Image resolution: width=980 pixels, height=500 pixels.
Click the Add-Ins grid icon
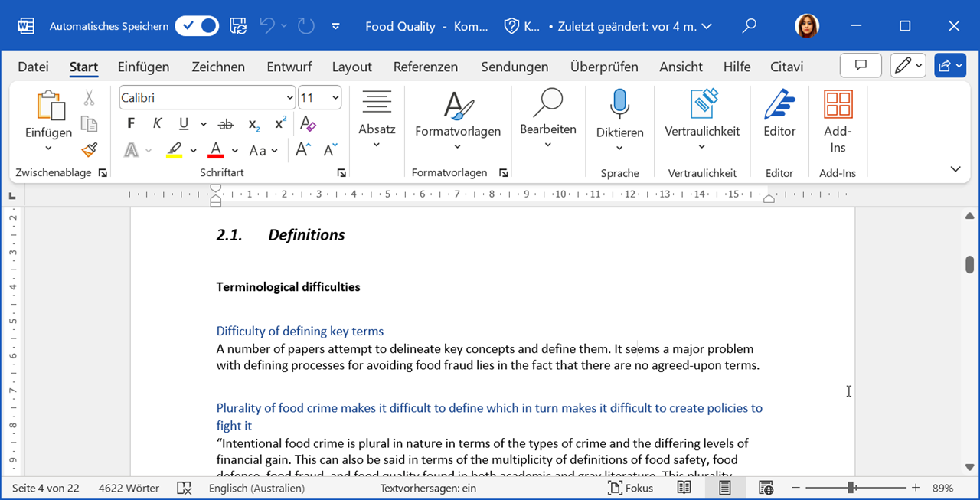(x=838, y=105)
